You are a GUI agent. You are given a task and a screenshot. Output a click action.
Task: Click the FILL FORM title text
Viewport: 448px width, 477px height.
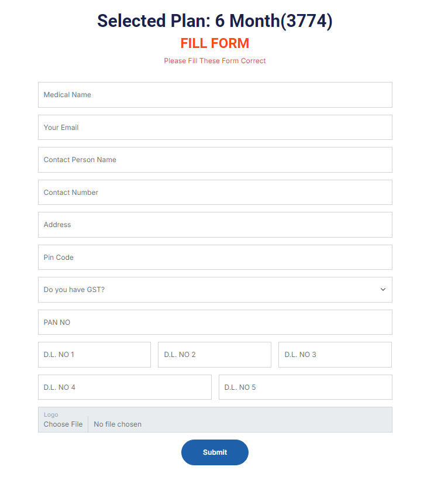215,43
